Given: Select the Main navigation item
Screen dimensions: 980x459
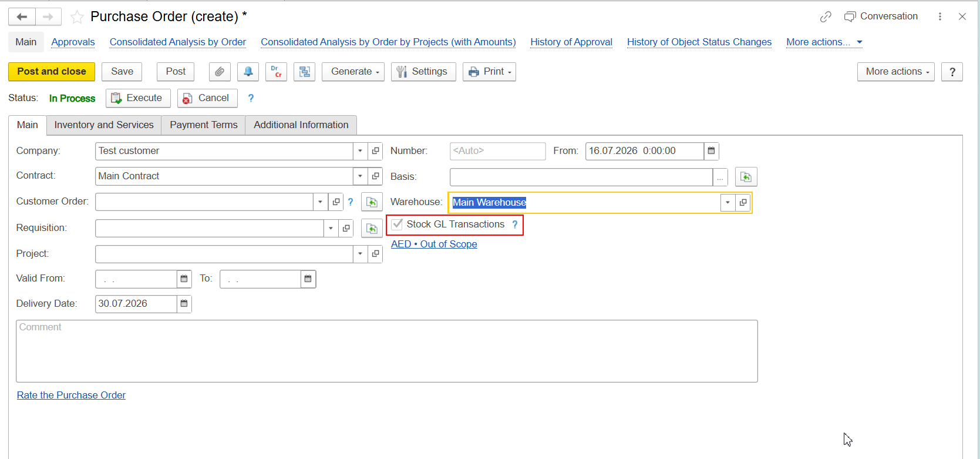Looking at the screenshot, I should (x=26, y=42).
